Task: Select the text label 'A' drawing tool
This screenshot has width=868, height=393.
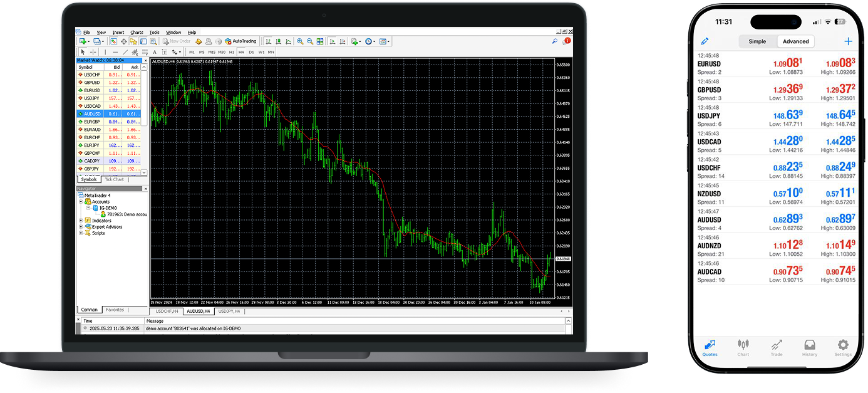Action: point(155,52)
